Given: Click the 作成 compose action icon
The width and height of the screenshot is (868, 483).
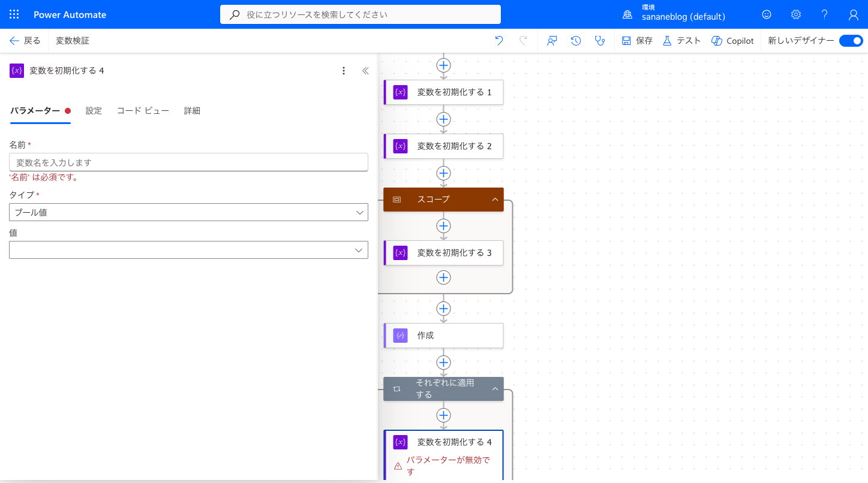Looking at the screenshot, I should click(400, 336).
